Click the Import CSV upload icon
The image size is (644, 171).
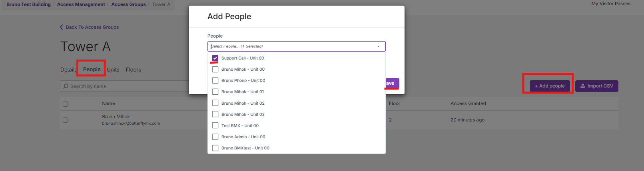(583, 86)
